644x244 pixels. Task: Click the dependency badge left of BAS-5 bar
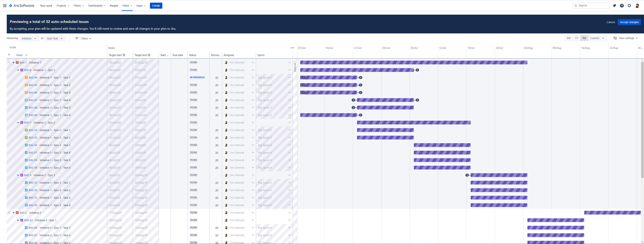coord(467,175)
